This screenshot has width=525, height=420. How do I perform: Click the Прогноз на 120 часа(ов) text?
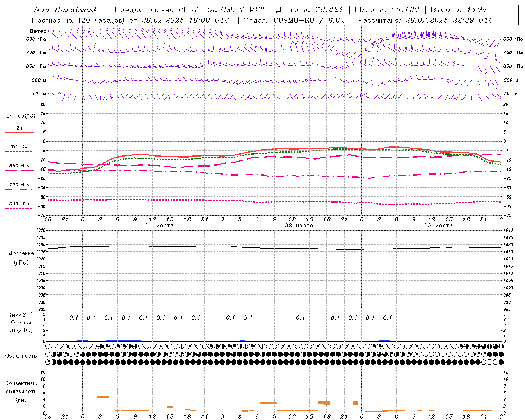point(79,20)
